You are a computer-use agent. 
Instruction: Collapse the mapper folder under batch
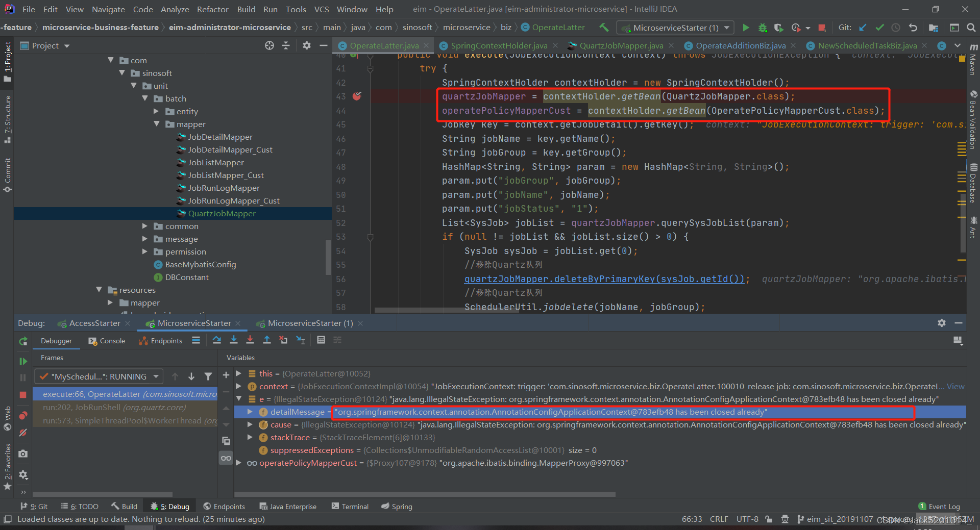pyautogui.click(x=157, y=124)
